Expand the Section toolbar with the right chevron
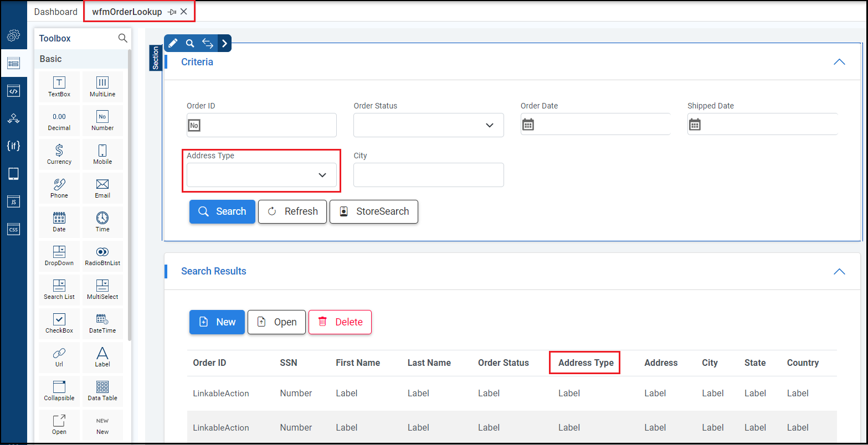This screenshot has width=868, height=445. [224, 43]
